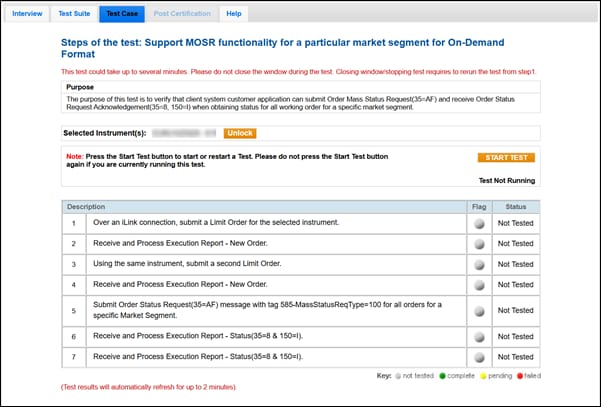This screenshot has width=601, height=407.
Task: Click the gray flag icon for step 5
Action: coord(479,310)
